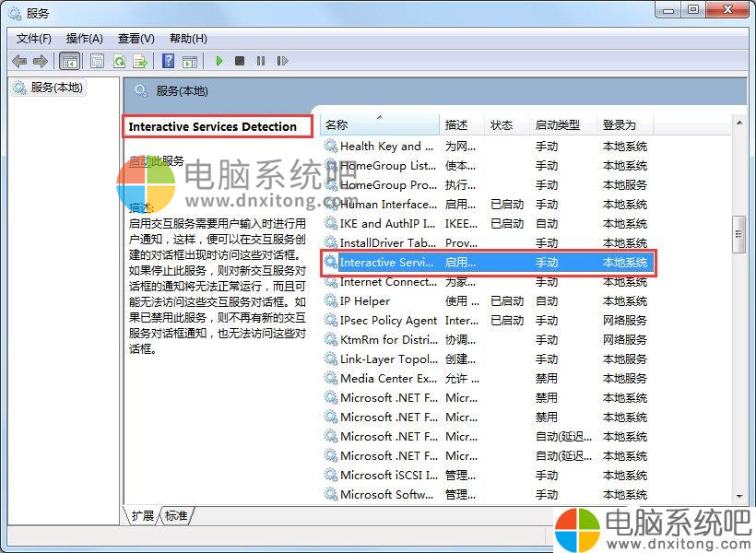Screen dimensions: 756x553
Task: Select the Human Interface... service row
Action: point(487,204)
